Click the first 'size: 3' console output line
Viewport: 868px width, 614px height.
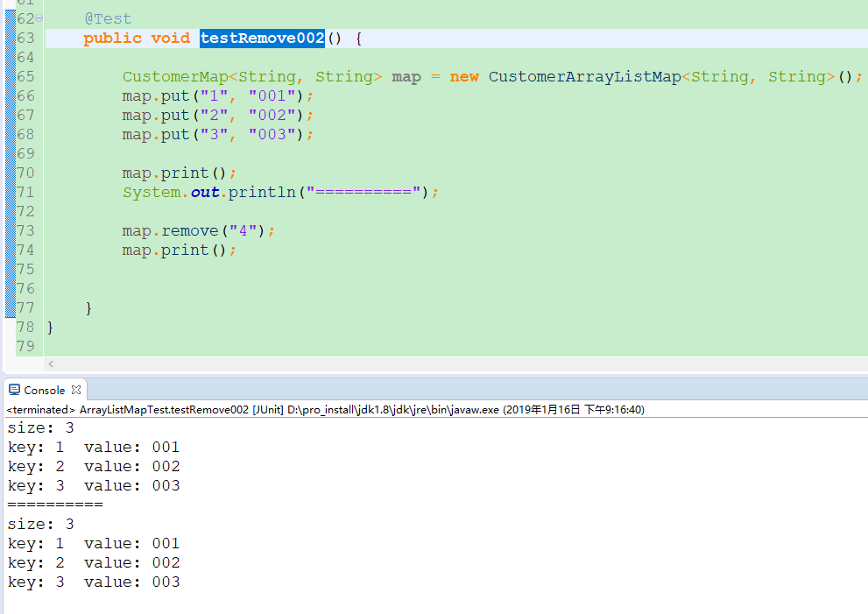pos(40,428)
